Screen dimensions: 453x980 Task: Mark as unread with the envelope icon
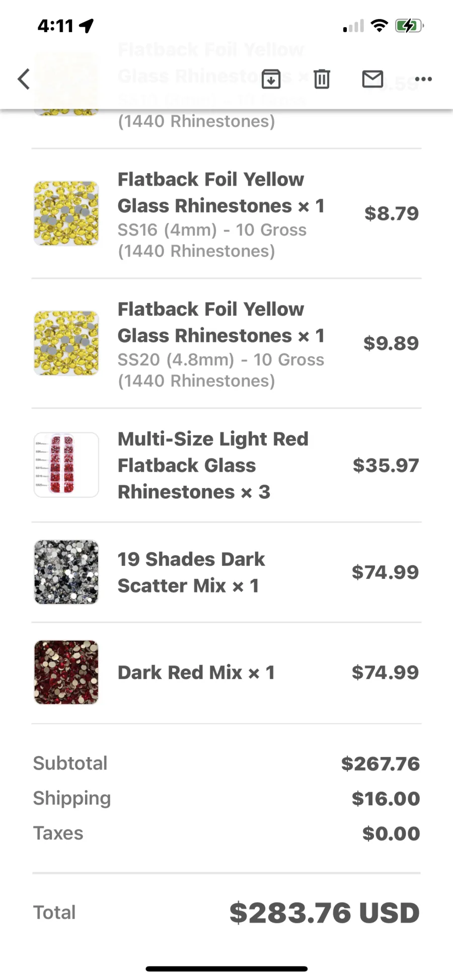[x=372, y=79]
